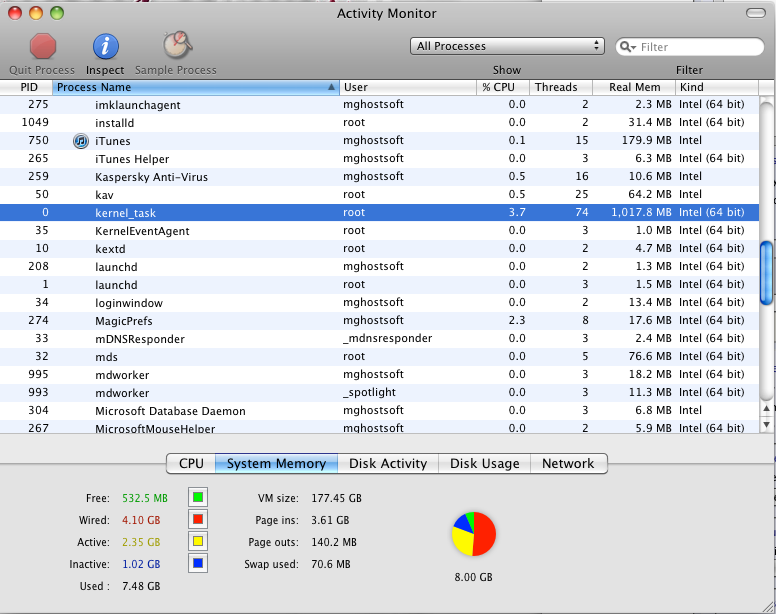Viewport: 776px width, 614px height.
Task: Click the scrollbar up arrow
Action: pos(767,409)
